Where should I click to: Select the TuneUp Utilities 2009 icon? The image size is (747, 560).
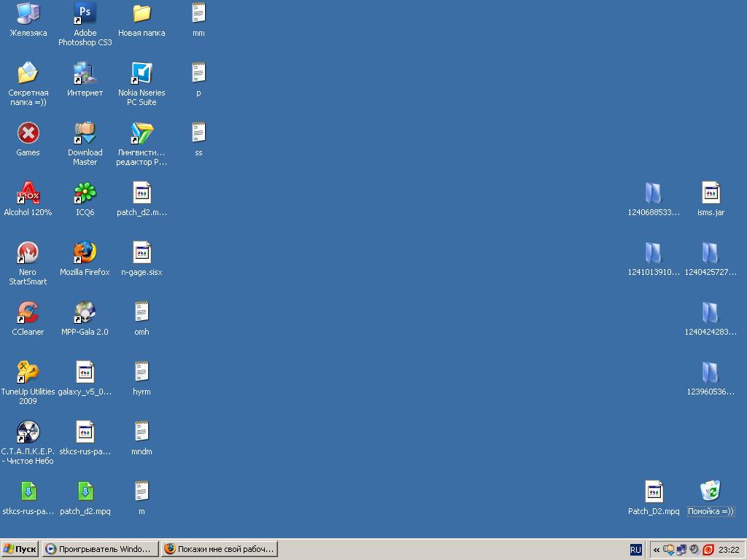click(x=28, y=373)
